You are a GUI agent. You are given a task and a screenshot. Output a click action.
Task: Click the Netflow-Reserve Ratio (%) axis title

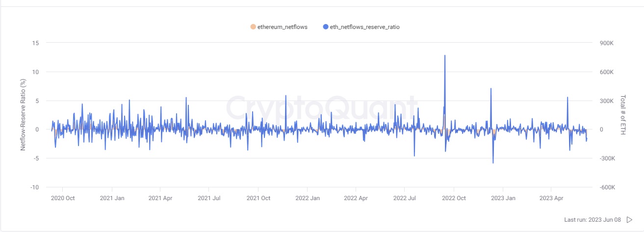pyautogui.click(x=23, y=114)
